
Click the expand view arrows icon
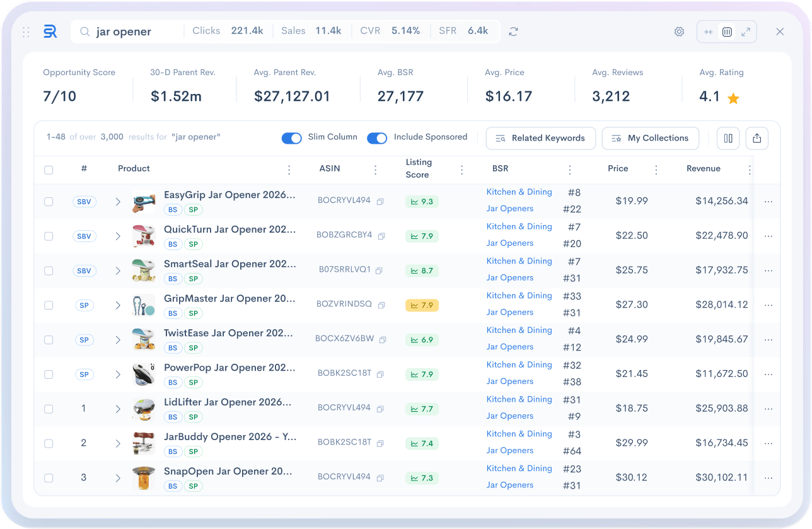pos(746,32)
